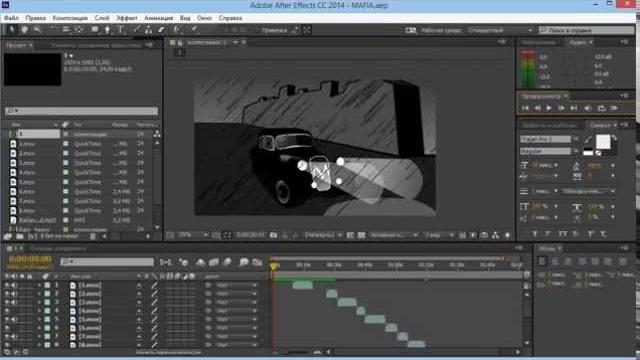Open the viewer resolution dropdown
Image resolution: width=640 pixels, height=360 pixels.
click(x=323, y=235)
